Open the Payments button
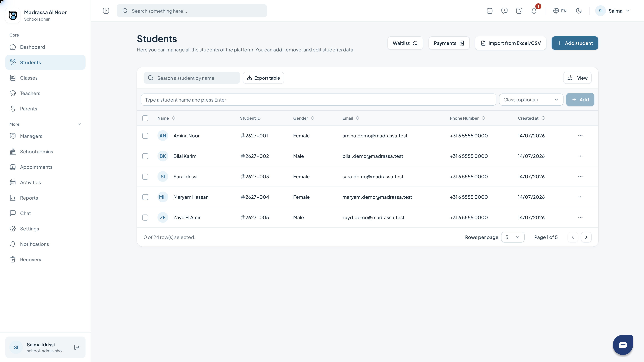The image size is (644, 362). (x=449, y=43)
